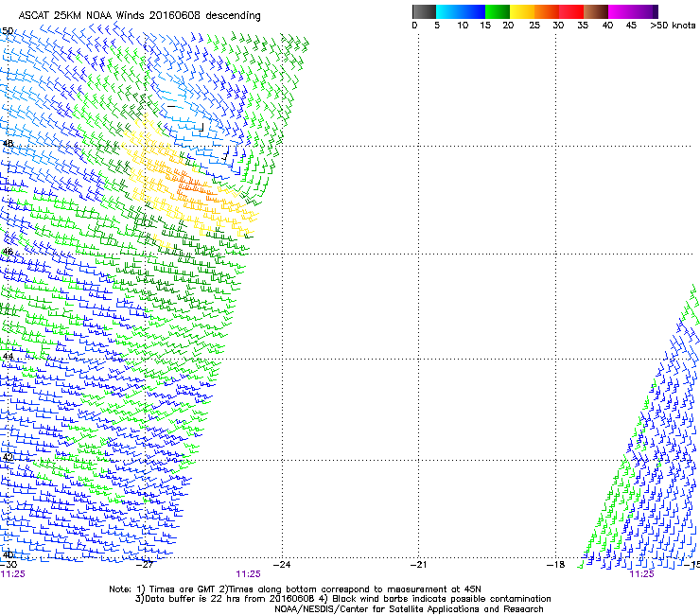Viewport: 700px width, 615px height.
Task: Click the brown 35-40 knots legend segment
Action: 596,11
